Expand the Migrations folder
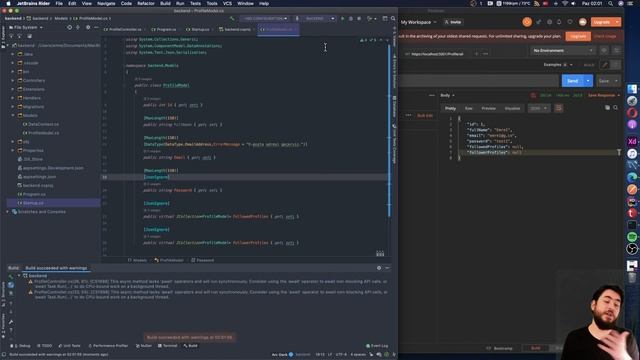The image size is (640, 360). coord(13,107)
